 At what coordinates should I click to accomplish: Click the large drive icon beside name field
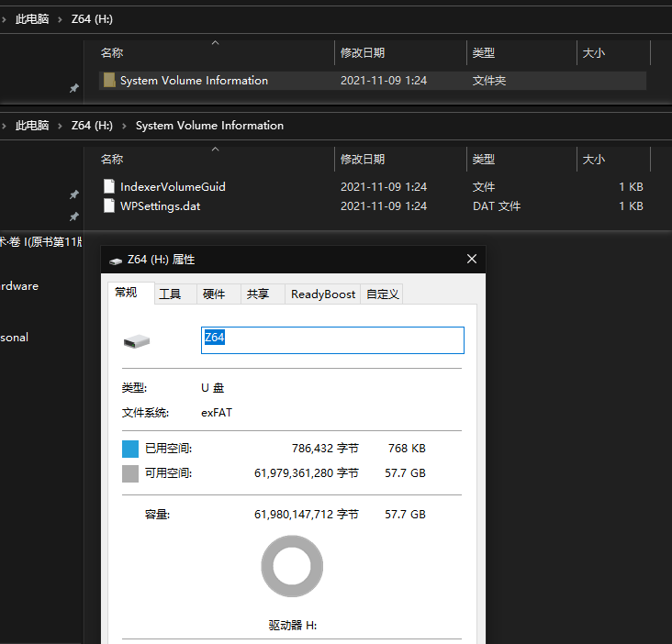click(x=136, y=342)
